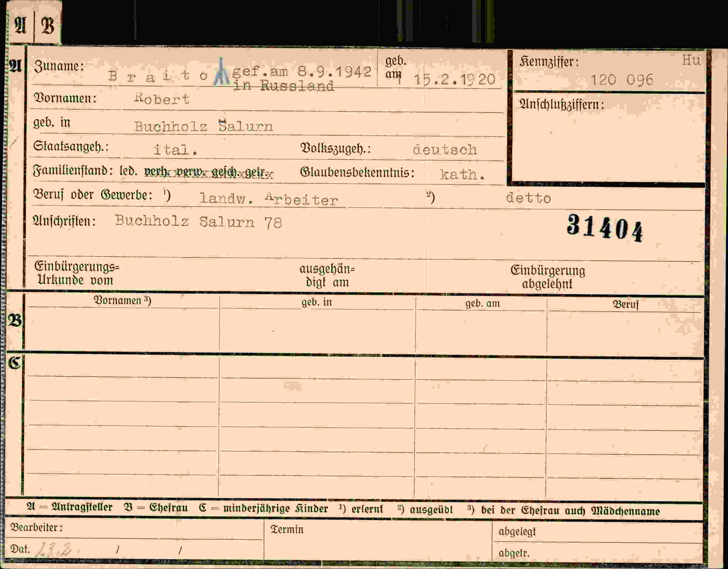Select ethnicity value 'deutsch'
This screenshot has height=569, width=728.
(x=445, y=150)
